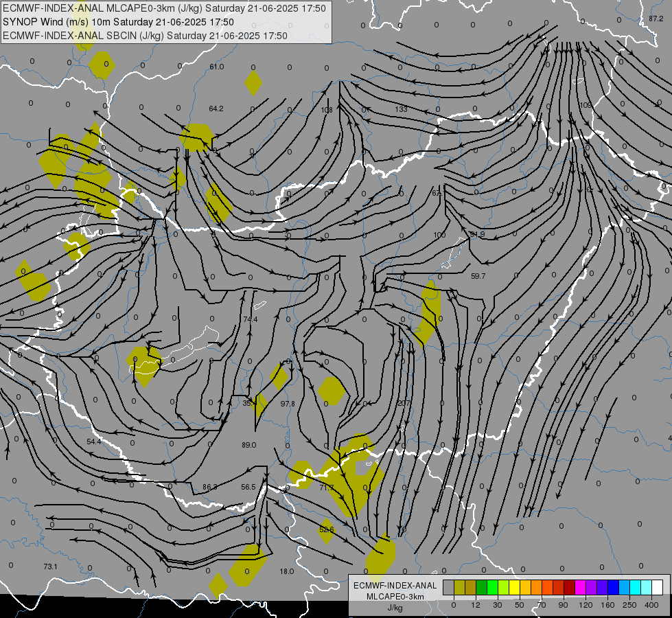Click the white swatch ending the legend
The image size is (672, 618).
click(658, 587)
